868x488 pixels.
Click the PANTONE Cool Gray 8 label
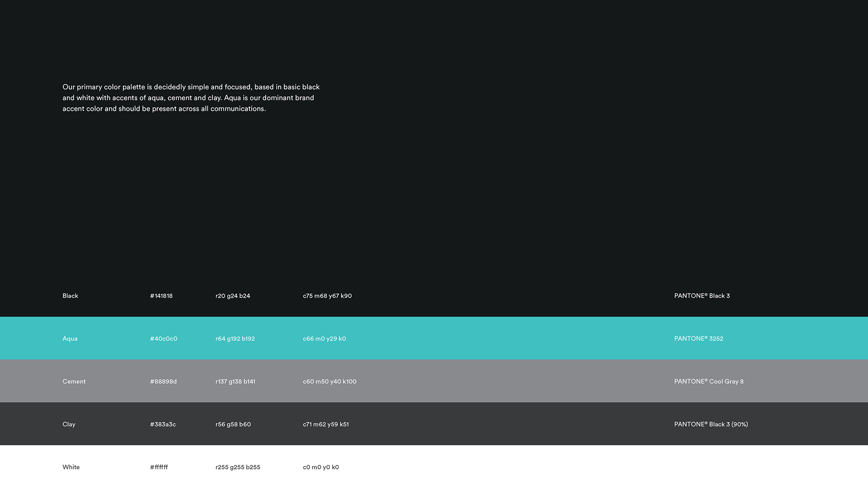click(x=709, y=382)
